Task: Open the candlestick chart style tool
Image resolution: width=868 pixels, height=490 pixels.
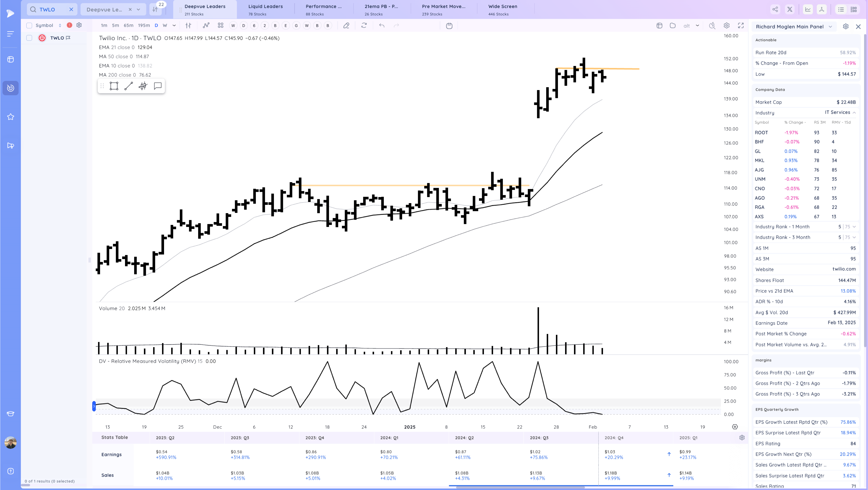Action: click(x=143, y=86)
